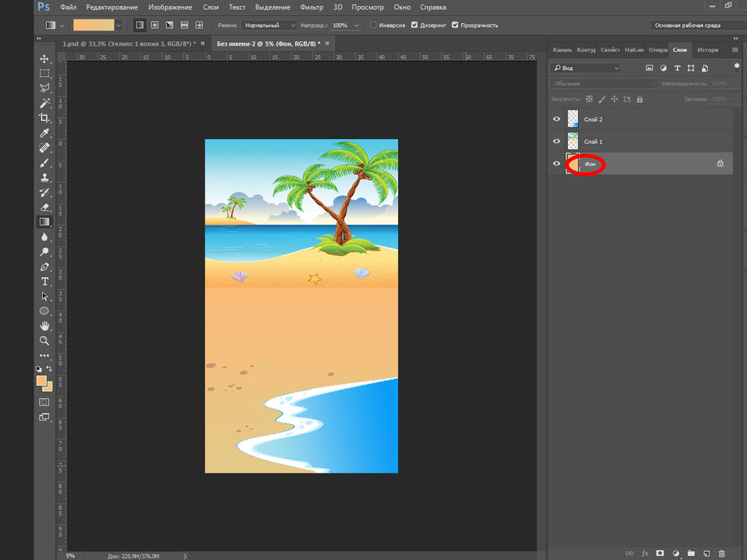Pick the Eyedropper tool
This screenshot has width=747, height=560.
pos(44,133)
